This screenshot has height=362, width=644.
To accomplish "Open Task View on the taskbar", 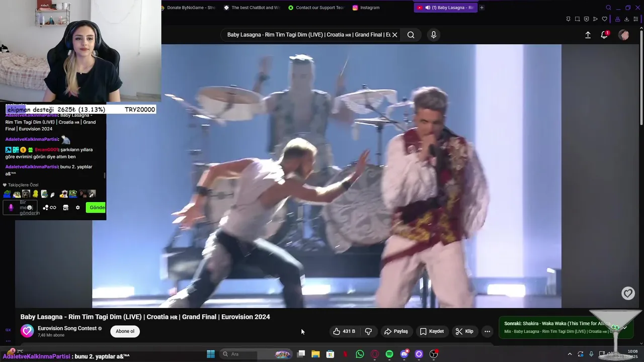I will [x=301, y=354].
